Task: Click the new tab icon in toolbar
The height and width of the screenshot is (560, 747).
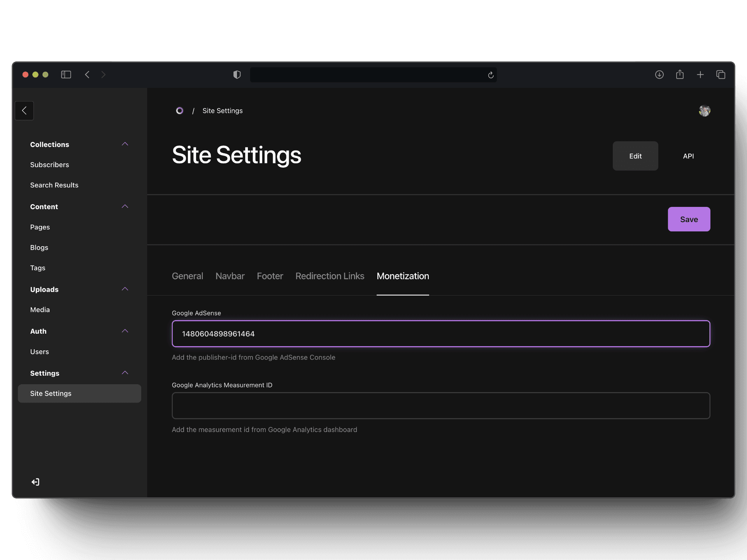Action: (701, 75)
